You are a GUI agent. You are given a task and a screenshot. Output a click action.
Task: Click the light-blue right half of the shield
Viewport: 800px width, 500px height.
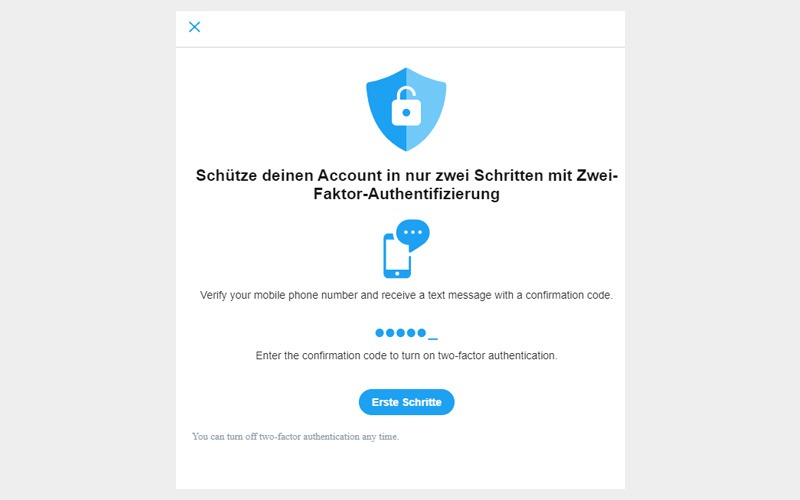(x=426, y=107)
